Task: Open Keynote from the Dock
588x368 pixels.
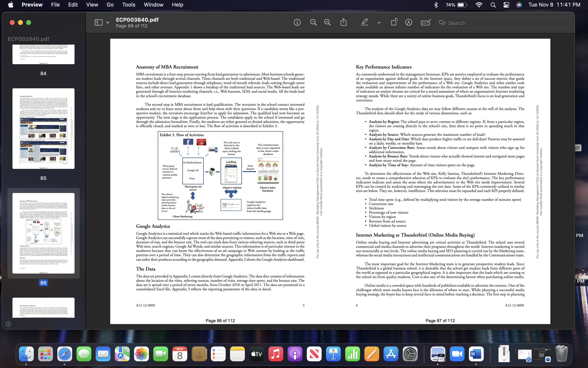Action: click(x=333, y=354)
